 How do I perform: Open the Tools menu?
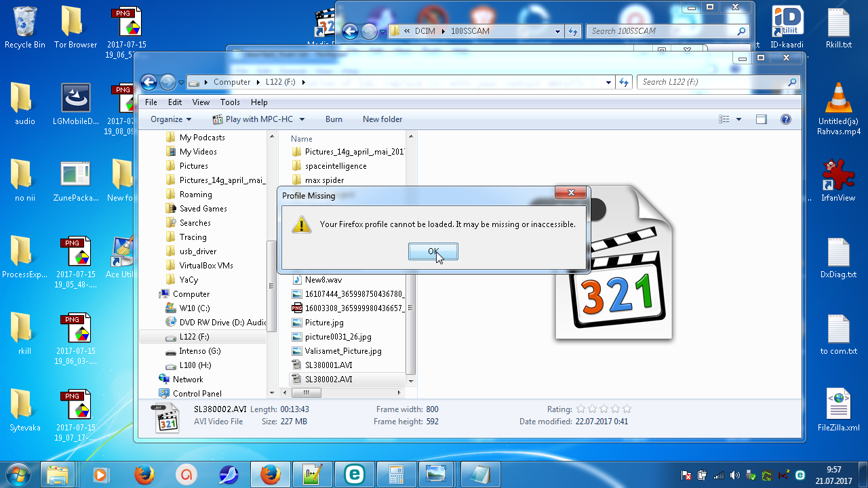coord(230,102)
